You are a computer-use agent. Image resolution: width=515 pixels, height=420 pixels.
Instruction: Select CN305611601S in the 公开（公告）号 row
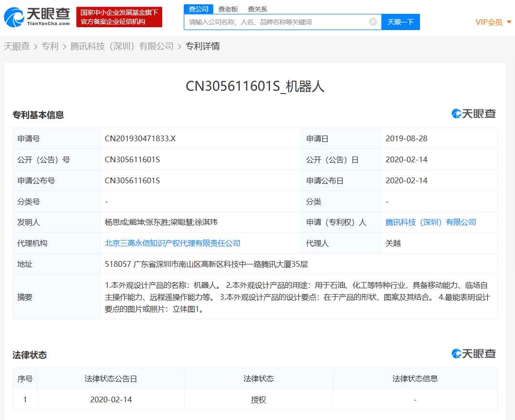click(x=132, y=159)
